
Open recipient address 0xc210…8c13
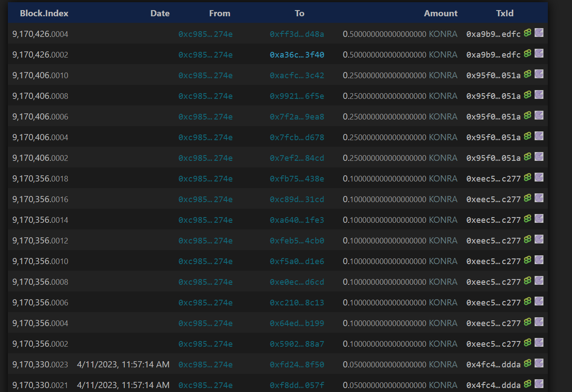297,302
